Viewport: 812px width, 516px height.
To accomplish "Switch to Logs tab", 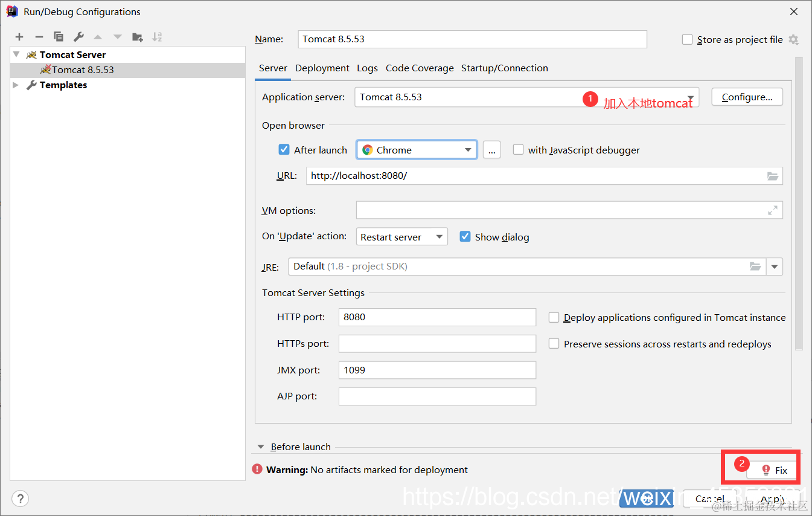I will pos(367,68).
